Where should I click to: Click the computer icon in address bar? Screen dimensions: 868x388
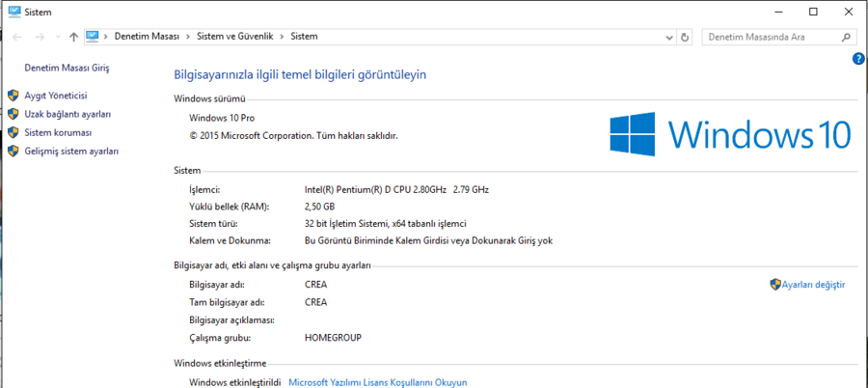pos(93,37)
